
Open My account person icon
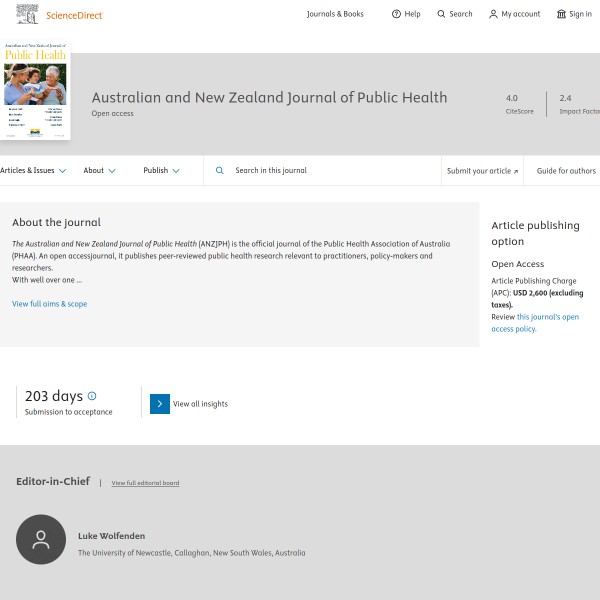pyautogui.click(x=493, y=14)
